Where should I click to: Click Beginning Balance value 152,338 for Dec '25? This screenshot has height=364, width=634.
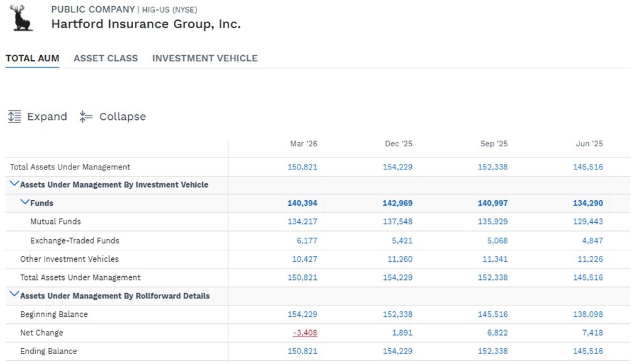(397, 314)
